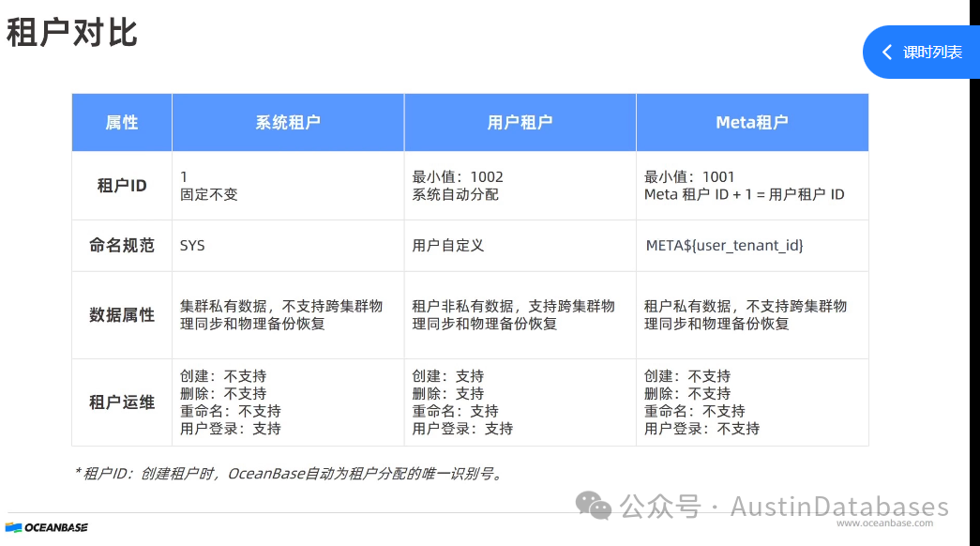980x546 pixels.
Task: Click Meta 租户 ID + 1 = 用户租户 ID
Action: (x=745, y=194)
